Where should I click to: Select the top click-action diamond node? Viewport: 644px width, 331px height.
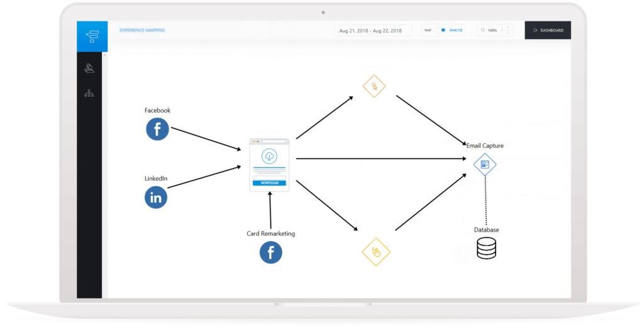tap(374, 86)
